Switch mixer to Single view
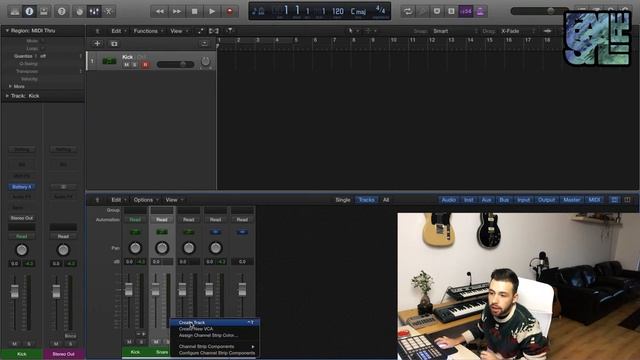This screenshot has width=640, height=360. pyautogui.click(x=343, y=200)
